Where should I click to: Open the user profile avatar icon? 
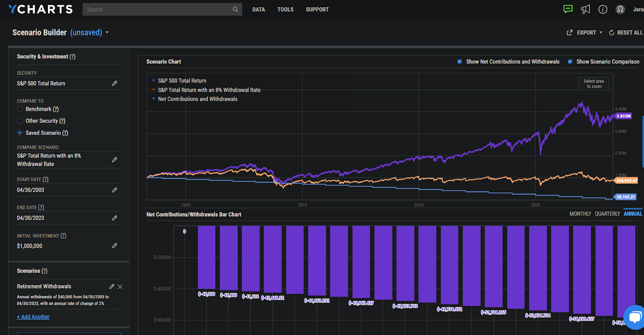620,9
